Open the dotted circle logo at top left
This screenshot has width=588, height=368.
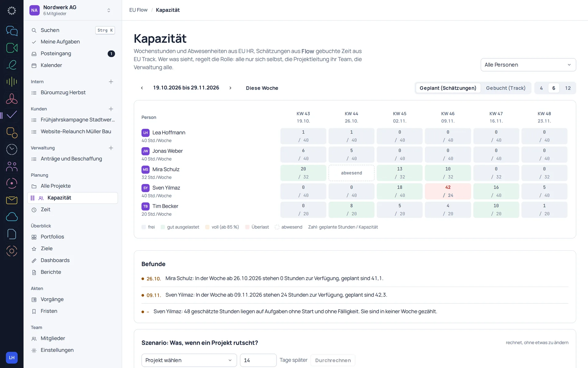point(12,11)
